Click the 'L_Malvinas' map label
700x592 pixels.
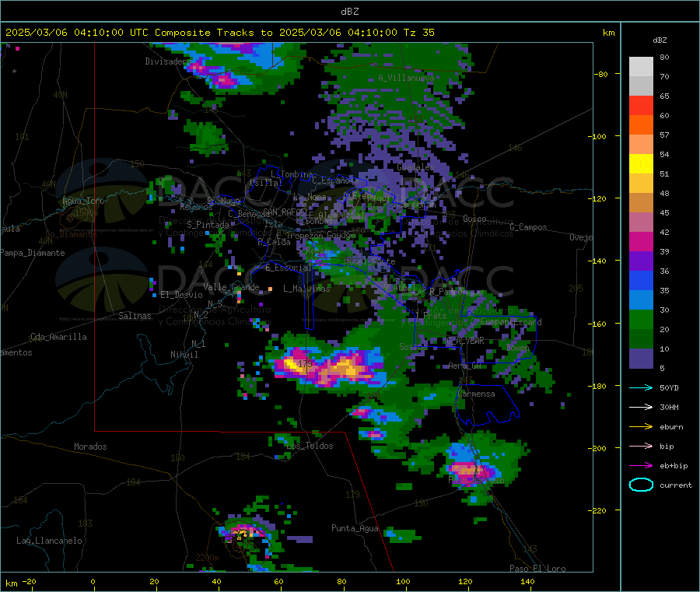click(x=306, y=289)
